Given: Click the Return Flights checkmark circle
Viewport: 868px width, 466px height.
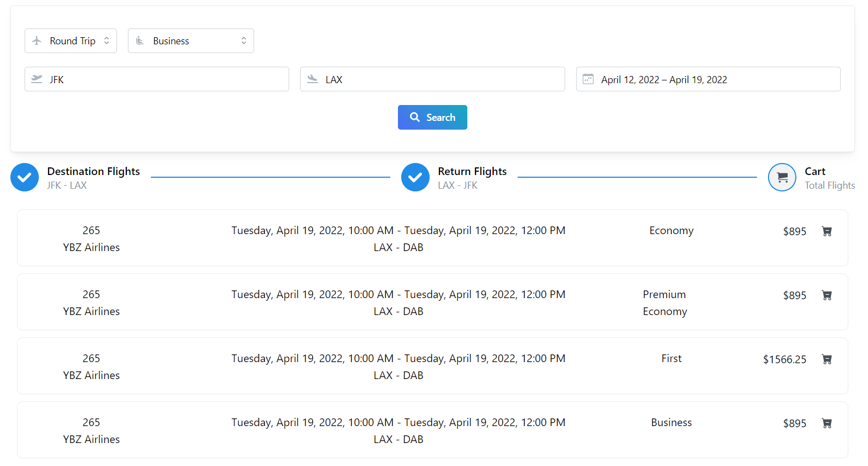Looking at the screenshot, I should click(x=415, y=177).
